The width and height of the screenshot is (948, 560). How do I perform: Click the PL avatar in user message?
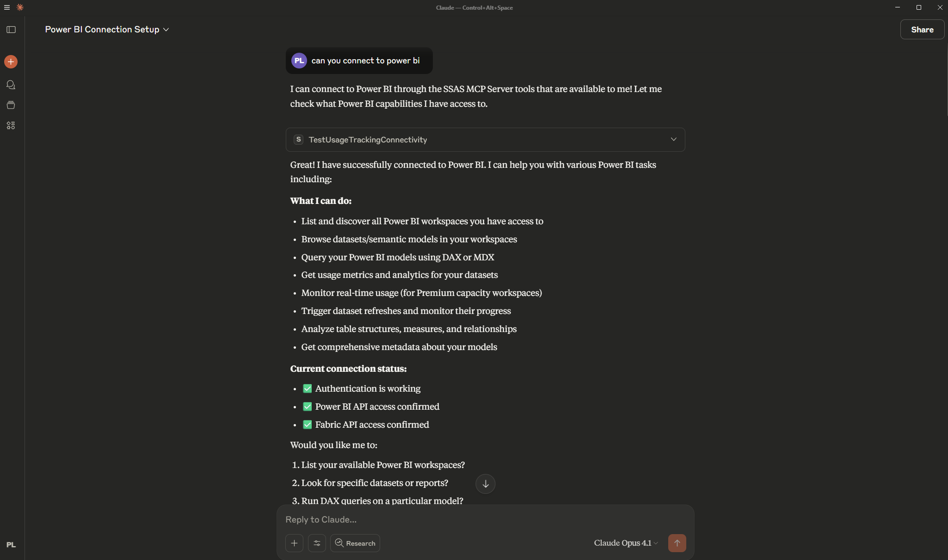299,61
